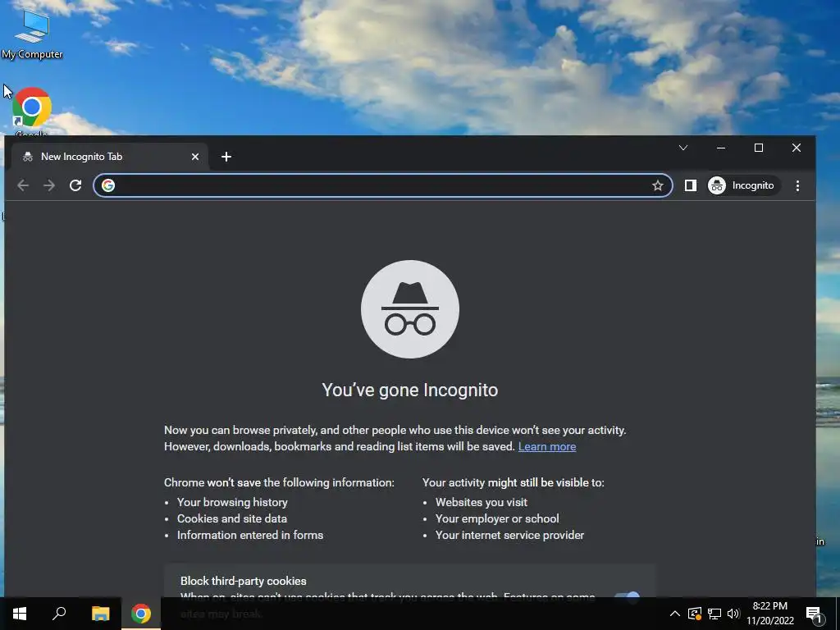840x630 pixels.
Task: Click the "You've gone Incognito" heading
Action: 410,390
